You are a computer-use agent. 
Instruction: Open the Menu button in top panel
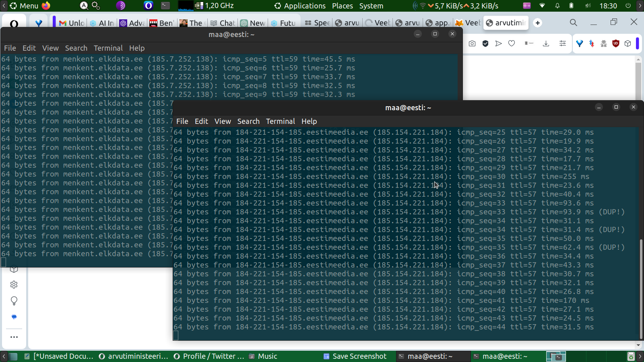(24, 6)
